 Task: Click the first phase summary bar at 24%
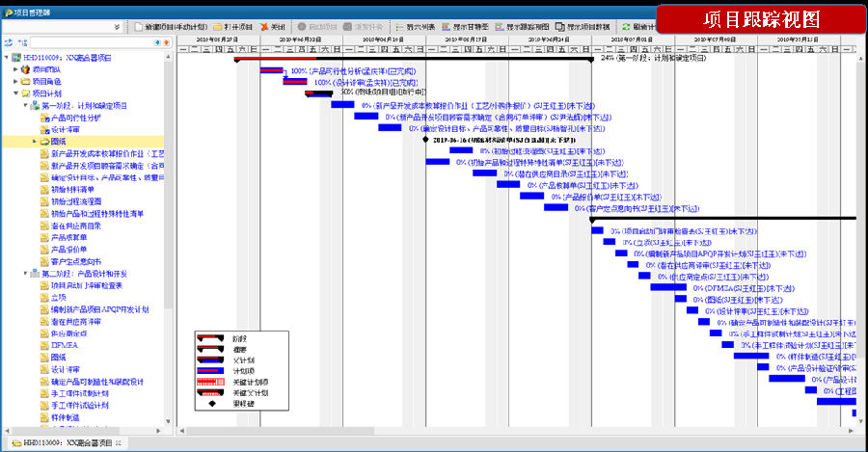click(x=414, y=58)
